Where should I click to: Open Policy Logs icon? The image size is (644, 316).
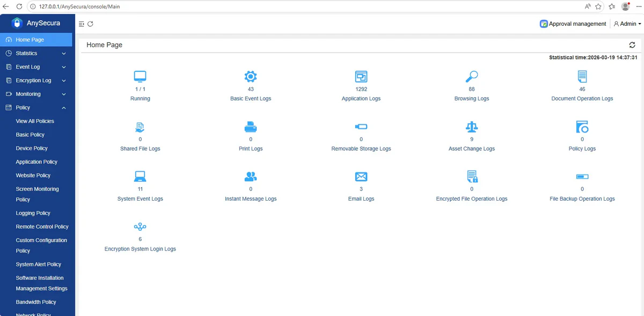(582, 127)
